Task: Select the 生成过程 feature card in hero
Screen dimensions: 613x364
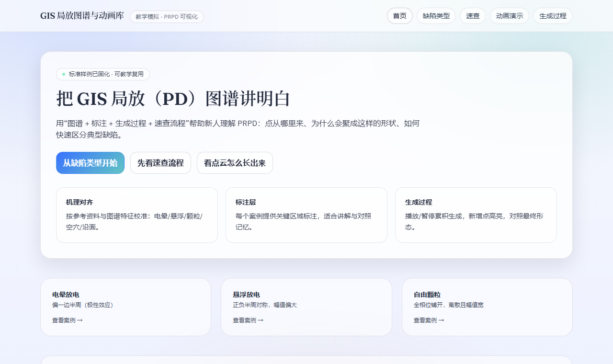Action: tap(476, 215)
